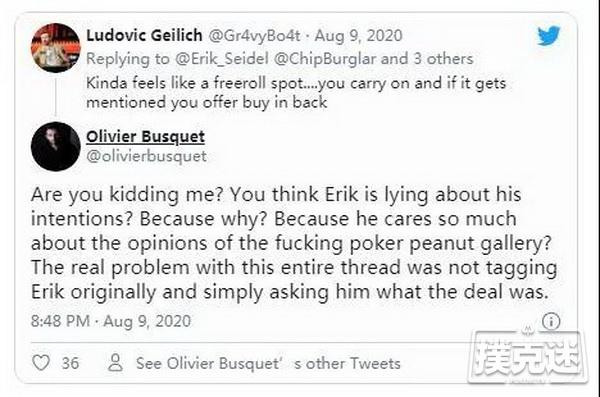
Task: Click the person icon beside See other Tweets
Action: (115, 363)
